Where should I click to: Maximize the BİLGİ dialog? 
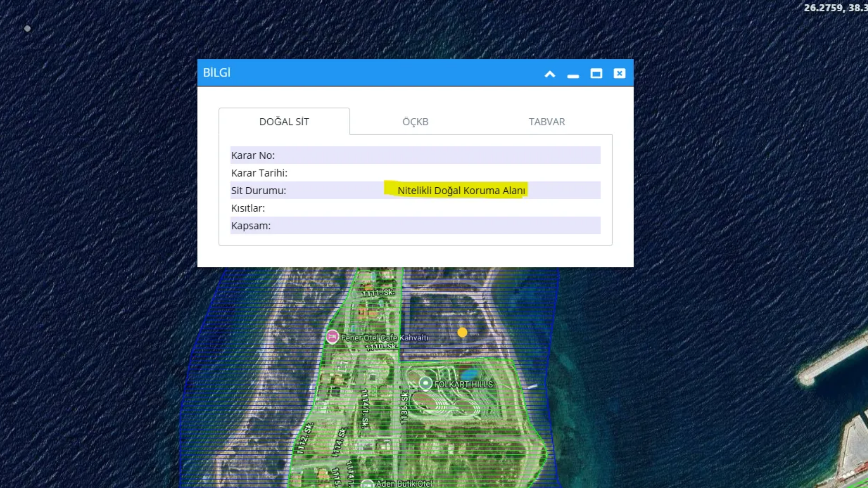(596, 74)
